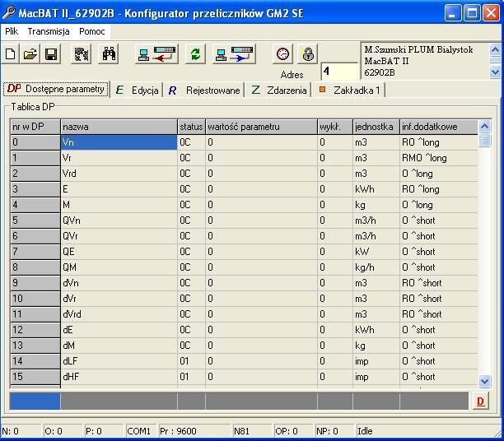Save configuration with the floppy disk icon
The image size is (504, 441).
pyautogui.click(x=51, y=54)
